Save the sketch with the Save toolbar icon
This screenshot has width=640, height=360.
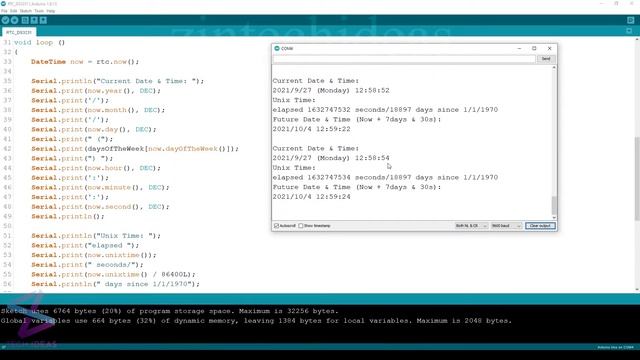pyautogui.click(x=43, y=20)
